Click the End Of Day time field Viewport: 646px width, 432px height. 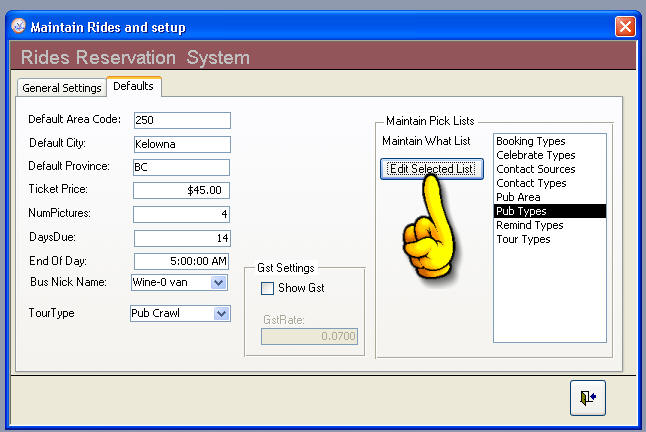[181, 261]
